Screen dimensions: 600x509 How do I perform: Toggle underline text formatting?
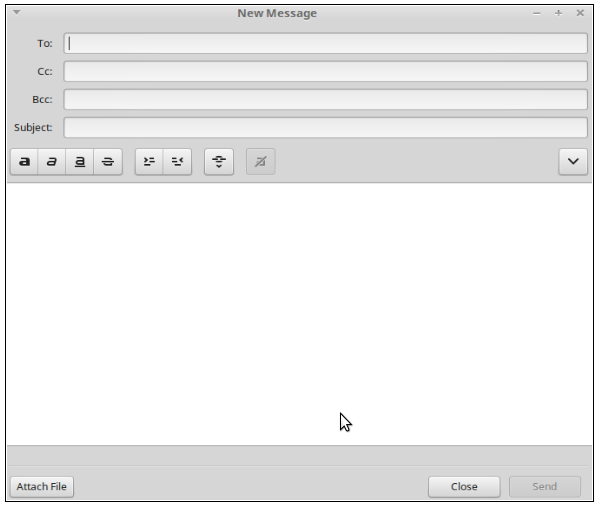coord(80,162)
